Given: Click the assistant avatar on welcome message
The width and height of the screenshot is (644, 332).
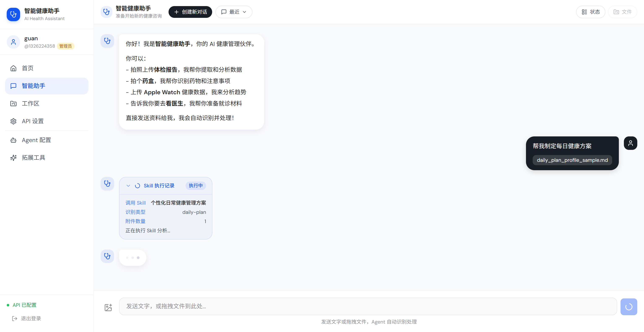Looking at the screenshot, I should pyautogui.click(x=107, y=41).
